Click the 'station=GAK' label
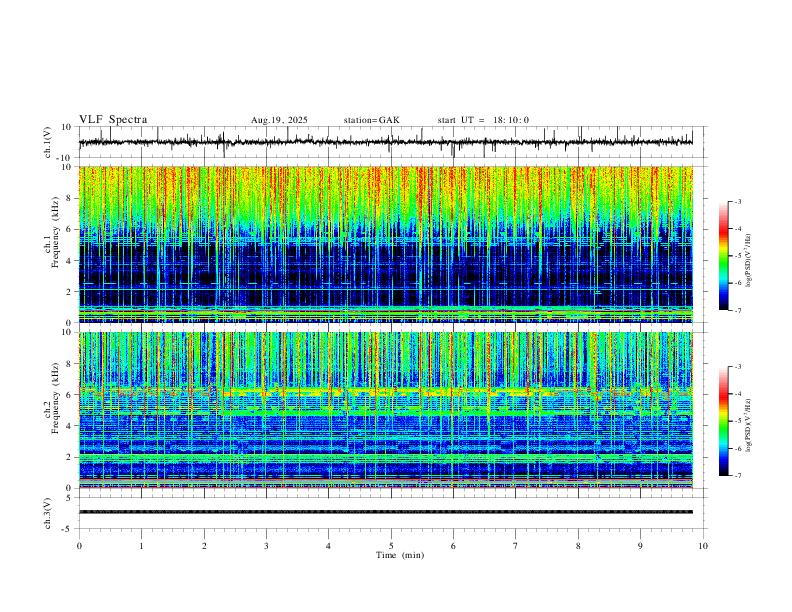The height and width of the screenshot is (612, 792). [x=371, y=120]
